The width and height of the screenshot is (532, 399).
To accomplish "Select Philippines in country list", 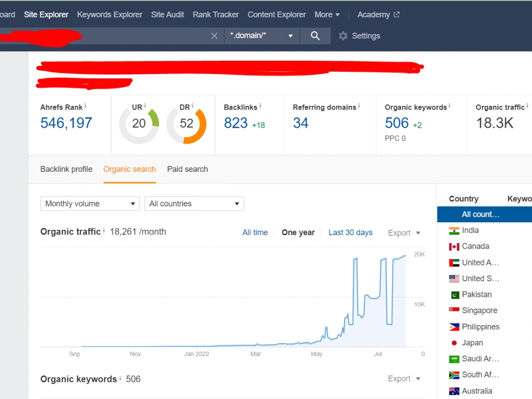I will (x=480, y=327).
